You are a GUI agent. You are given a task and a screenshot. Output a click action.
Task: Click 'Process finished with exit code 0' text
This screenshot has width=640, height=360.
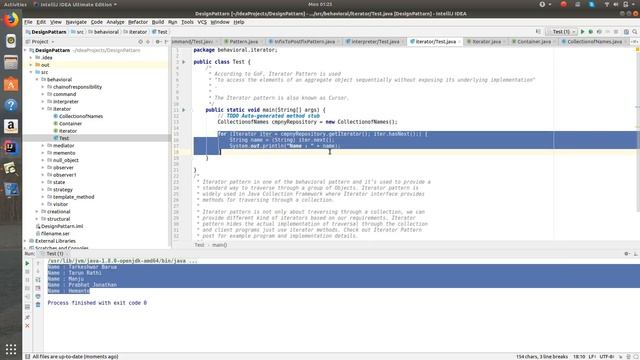pyautogui.click(x=97, y=303)
